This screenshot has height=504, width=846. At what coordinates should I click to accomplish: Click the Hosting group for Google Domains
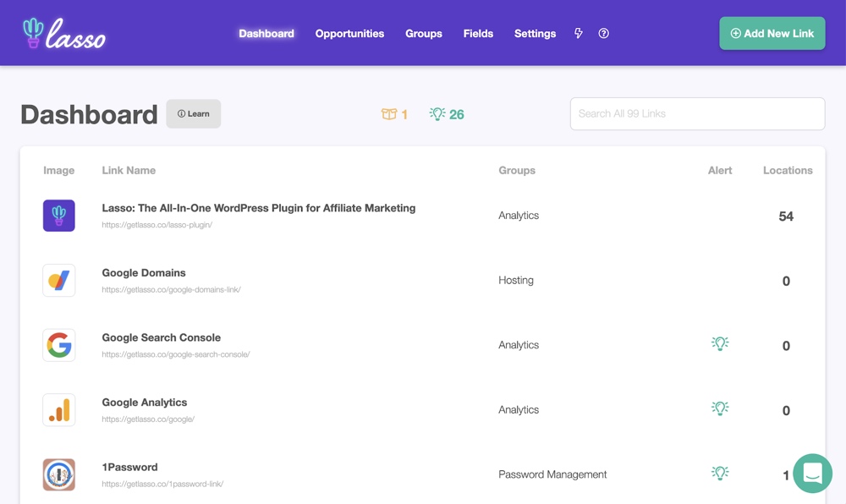(516, 280)
